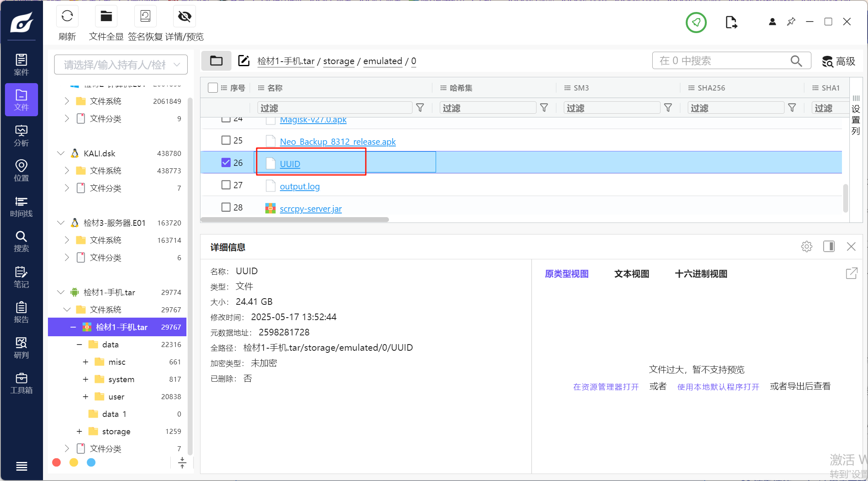The width and height of the screenshot is (868, 481).
Task: Open the scrcpy-server.jar file link
Action: point(310,209)
